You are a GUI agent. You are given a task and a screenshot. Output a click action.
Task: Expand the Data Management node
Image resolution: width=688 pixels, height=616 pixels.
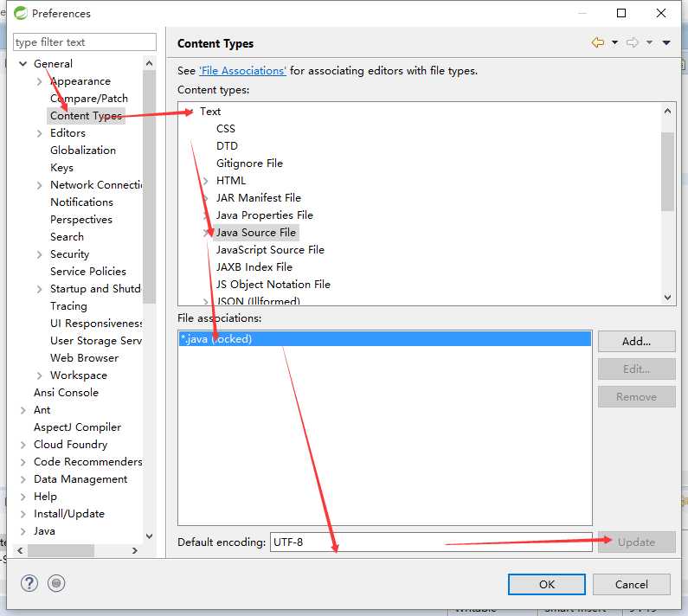pos(23,479)
